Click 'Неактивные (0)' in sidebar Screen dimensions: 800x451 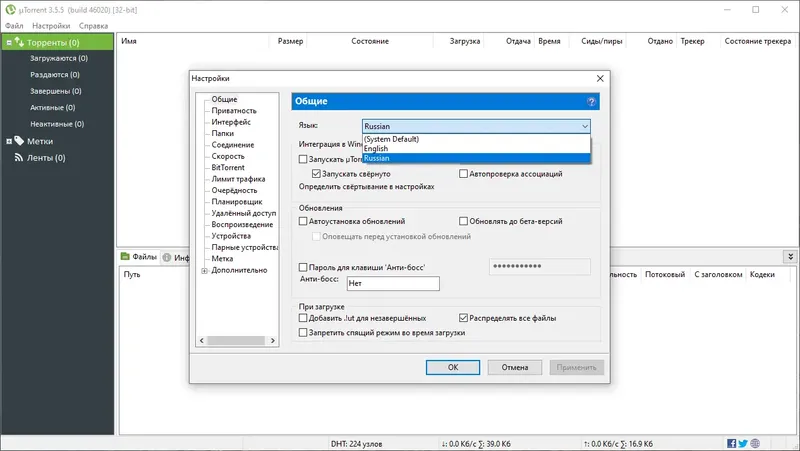[57, 123]
